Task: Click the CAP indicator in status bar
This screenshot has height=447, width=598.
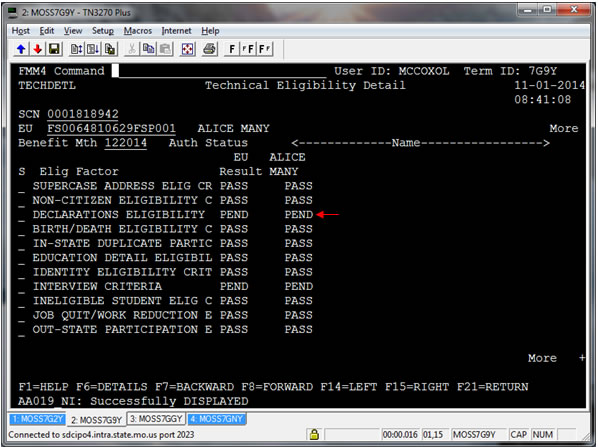Action: point(518,434)
